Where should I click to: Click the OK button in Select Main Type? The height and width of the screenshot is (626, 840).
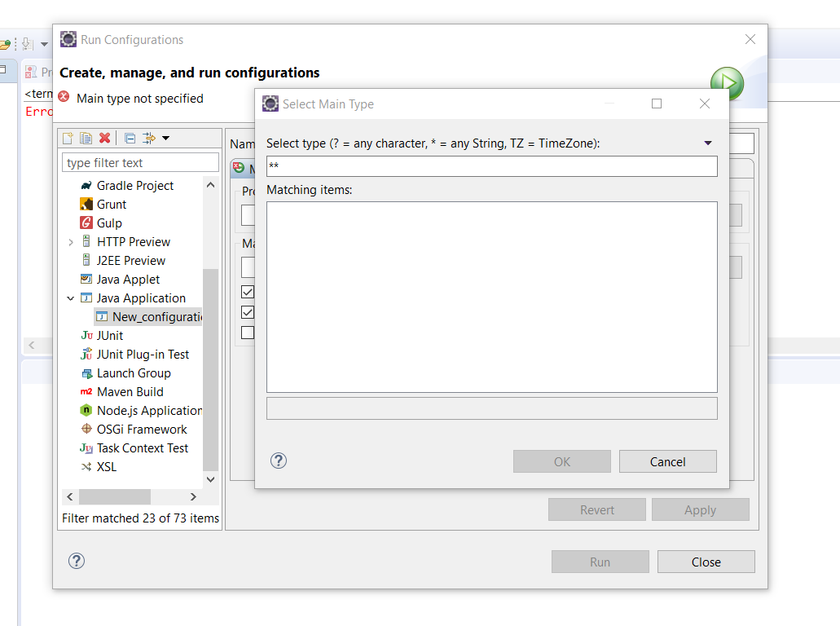click(562, 461)
